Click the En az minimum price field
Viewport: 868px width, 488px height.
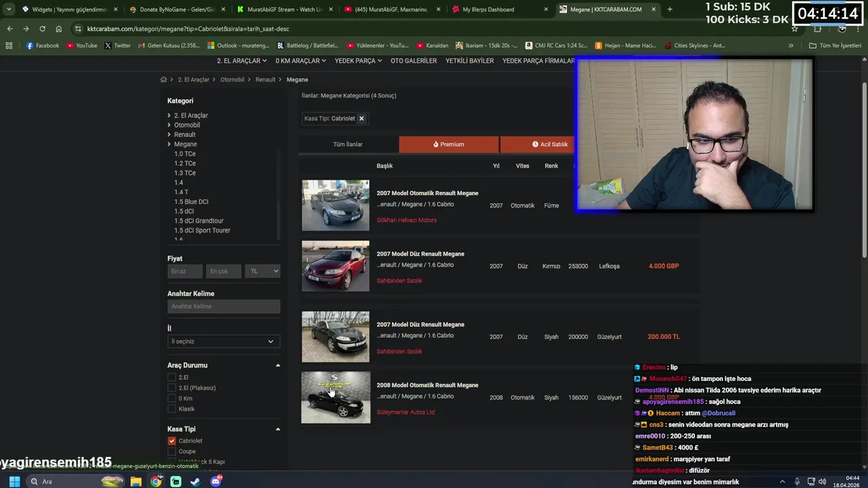pyautogui.click(x=185, y=271)
